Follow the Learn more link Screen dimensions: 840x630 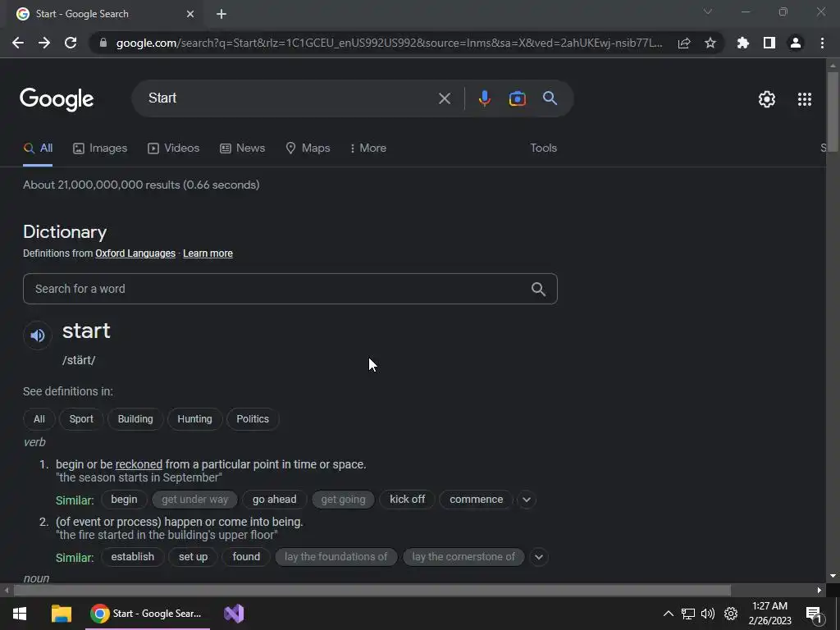pos(208,253)
